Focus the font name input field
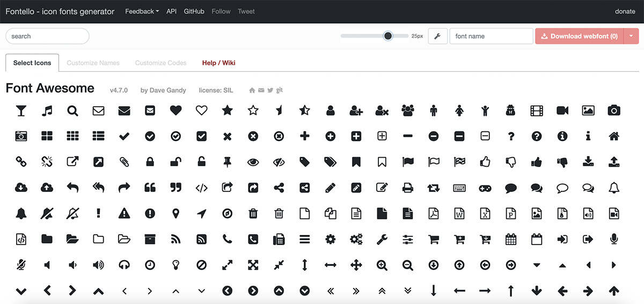The height and width of the screenshot is (304, 644). tap(491, 36)
